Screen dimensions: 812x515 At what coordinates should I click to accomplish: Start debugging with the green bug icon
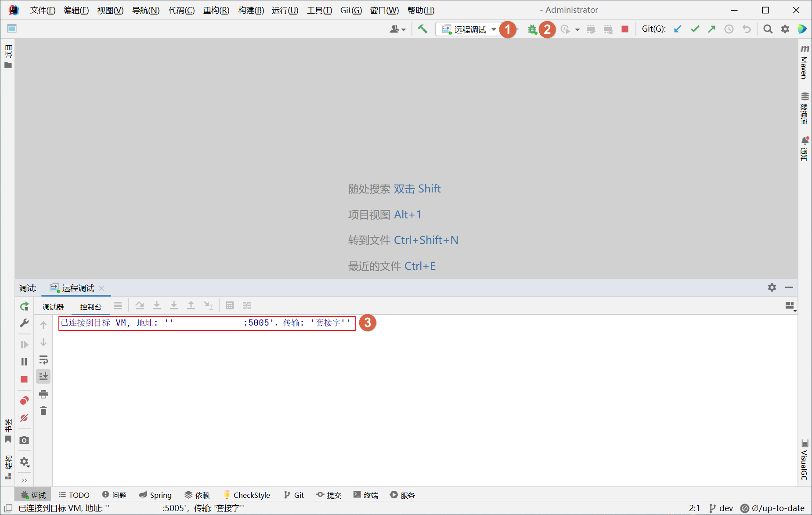532,29
